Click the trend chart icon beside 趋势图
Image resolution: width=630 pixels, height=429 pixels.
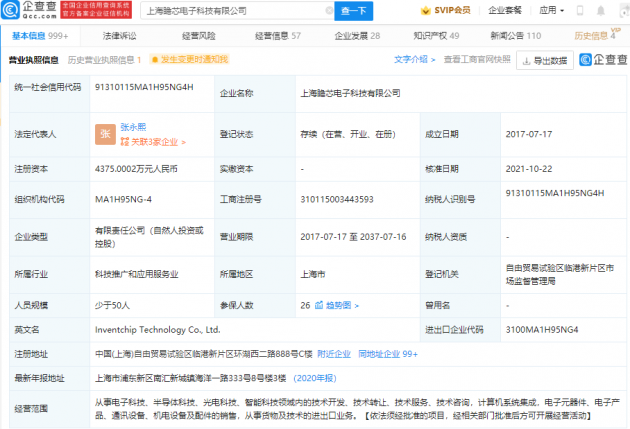[319, 305]
